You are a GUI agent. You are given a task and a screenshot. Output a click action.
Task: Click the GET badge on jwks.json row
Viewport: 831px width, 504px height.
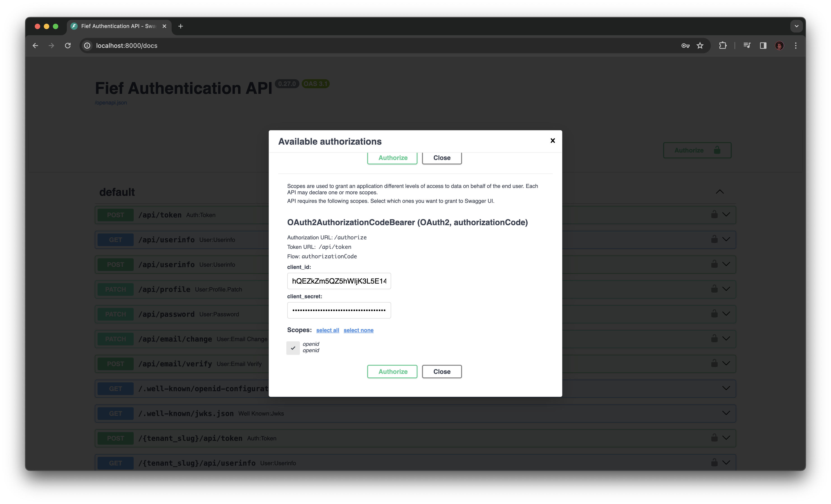tap(115, 413)
